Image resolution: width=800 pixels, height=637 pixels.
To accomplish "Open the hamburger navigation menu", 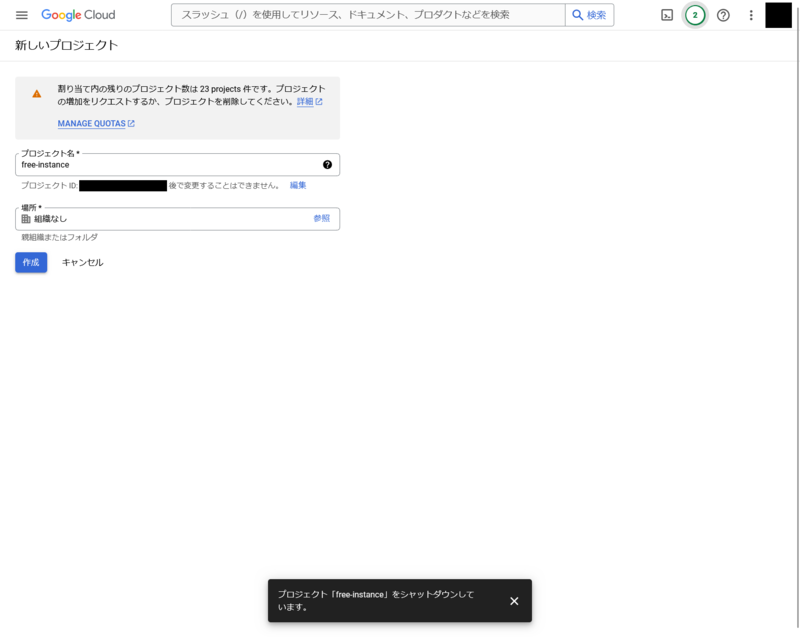I will point(21,15).
